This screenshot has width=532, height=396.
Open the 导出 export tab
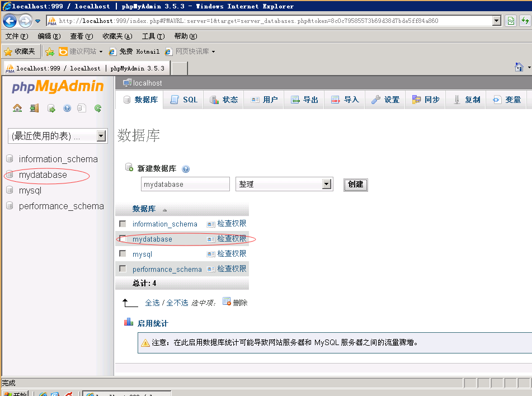(x=304, y=100)
